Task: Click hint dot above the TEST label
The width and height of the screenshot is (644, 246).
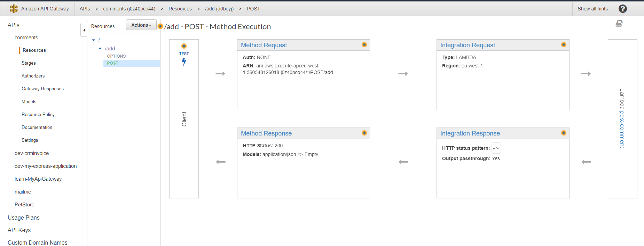Action: coord(184,46)
